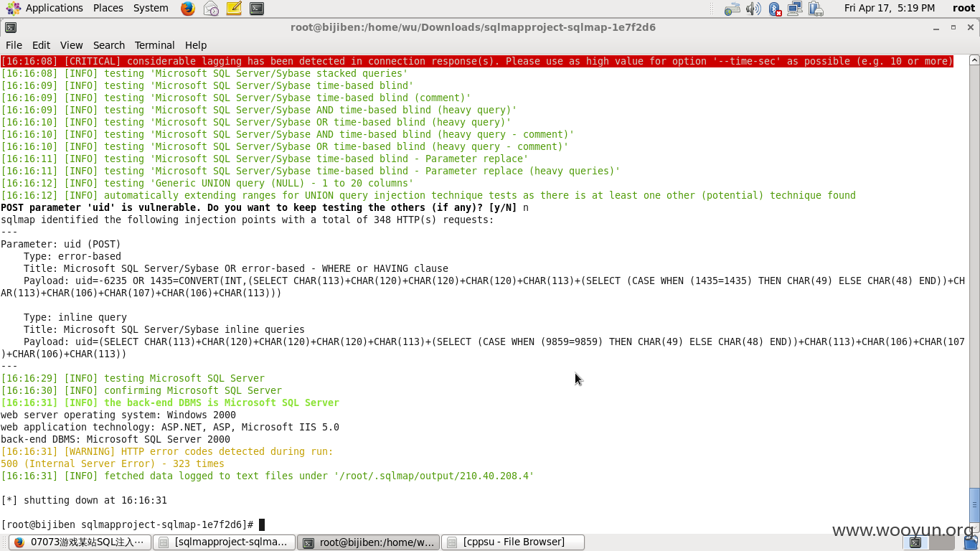The height and width of the screenshot is (551, 980).
Task: Click the 'Type: error-based' line
Action: [72, 256]
